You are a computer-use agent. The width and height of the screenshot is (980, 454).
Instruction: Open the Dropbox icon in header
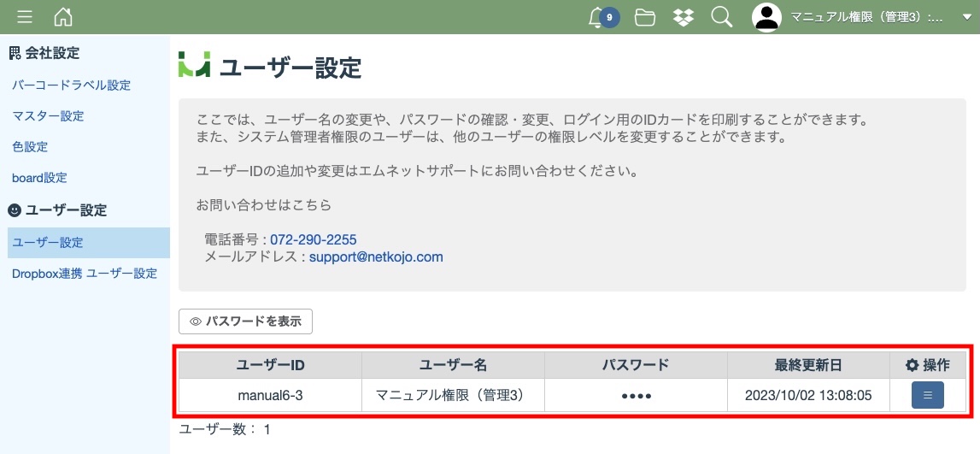[x=684, y=17]
